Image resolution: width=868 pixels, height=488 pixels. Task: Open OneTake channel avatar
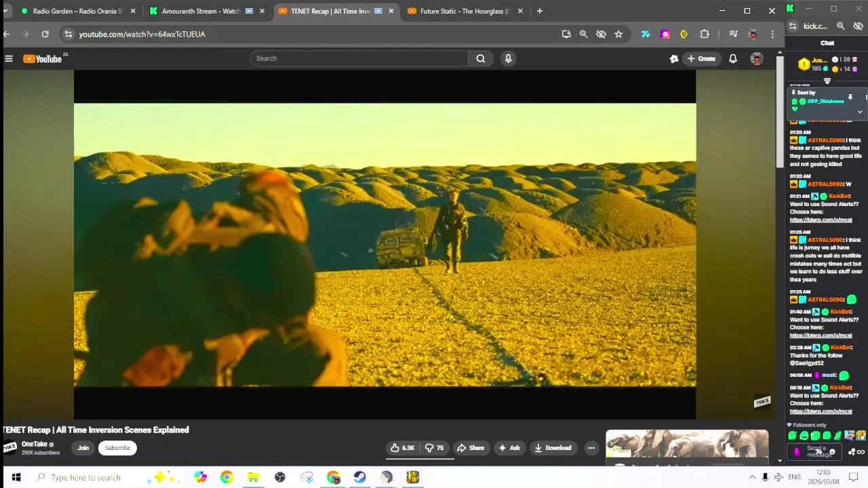(x=9, y=447)
